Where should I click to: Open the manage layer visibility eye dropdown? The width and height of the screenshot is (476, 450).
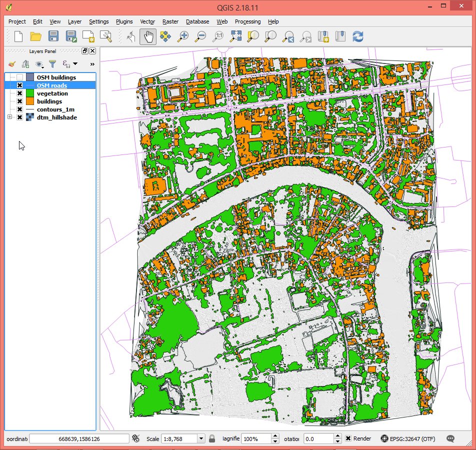tap(39, 64)
